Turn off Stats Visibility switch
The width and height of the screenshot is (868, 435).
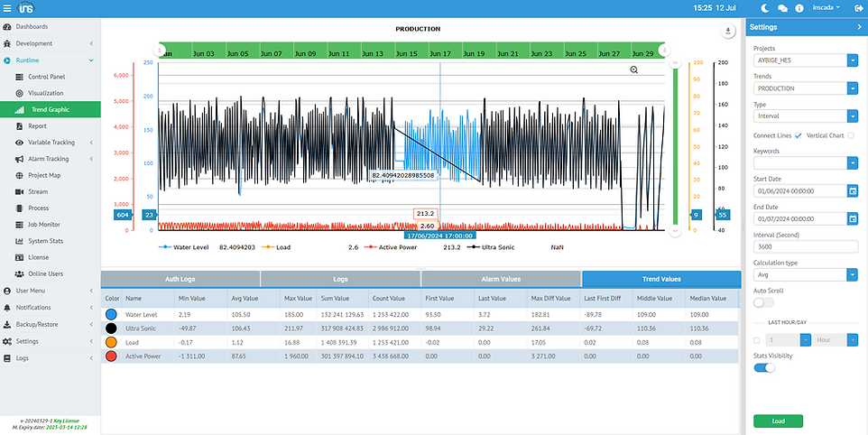[763, 367]
